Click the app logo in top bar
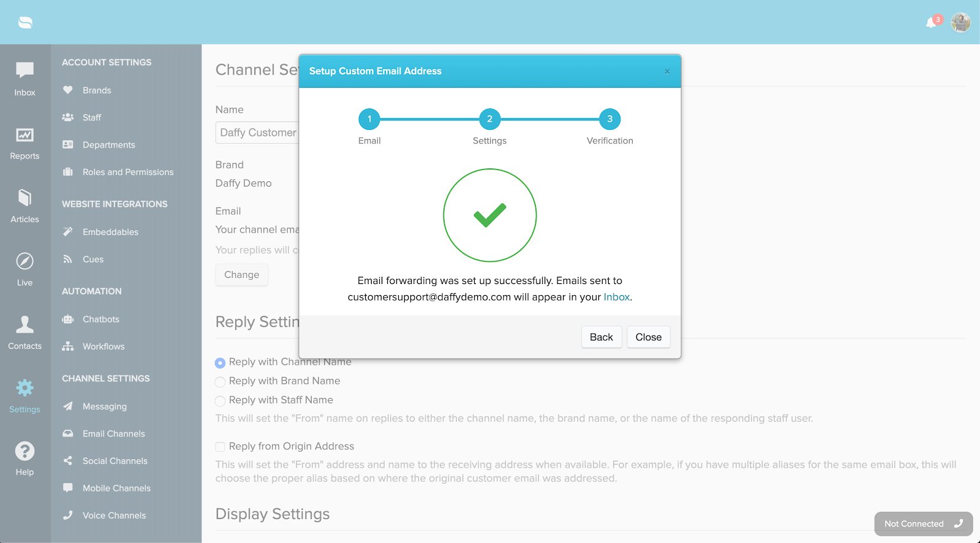The width and height of the screenshot is (980, 543). (x=25, y=23)
